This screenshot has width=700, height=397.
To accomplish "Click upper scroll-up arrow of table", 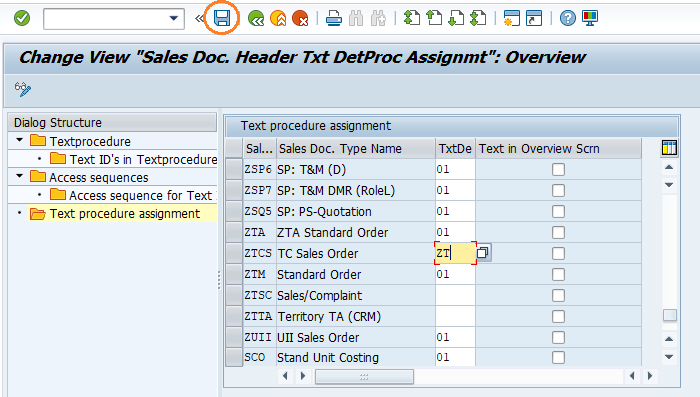I will [x=669, y=167].
